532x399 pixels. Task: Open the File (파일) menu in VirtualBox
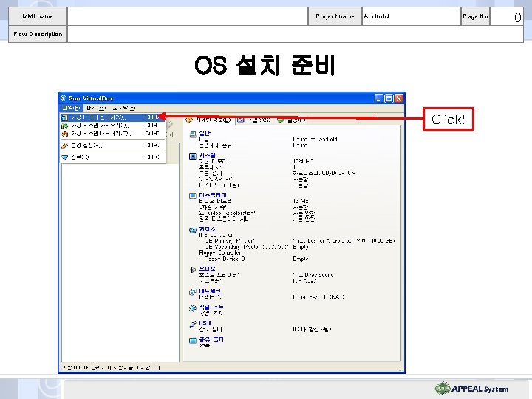71,108
